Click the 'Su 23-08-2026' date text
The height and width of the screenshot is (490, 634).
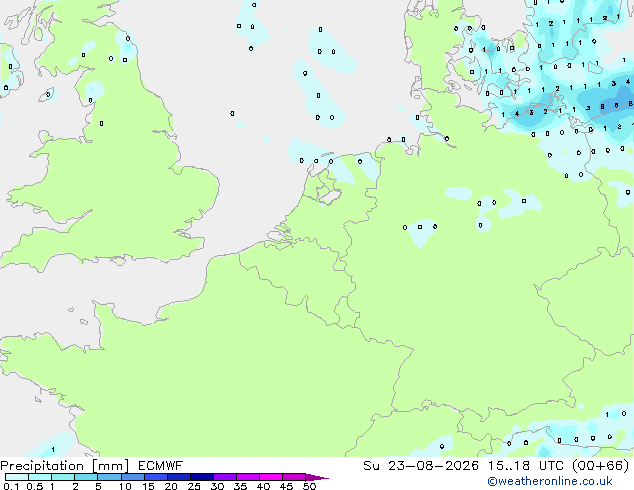(421, 466)
